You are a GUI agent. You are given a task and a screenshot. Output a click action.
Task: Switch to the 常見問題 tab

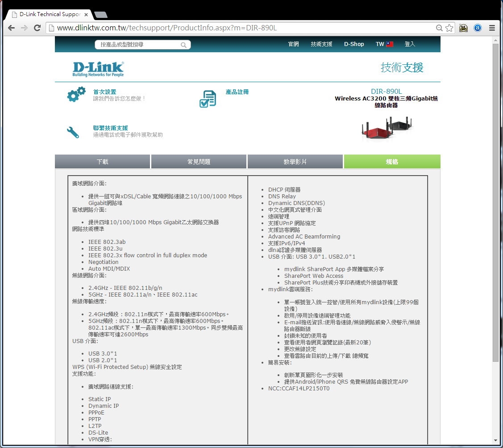pos(199,162)
